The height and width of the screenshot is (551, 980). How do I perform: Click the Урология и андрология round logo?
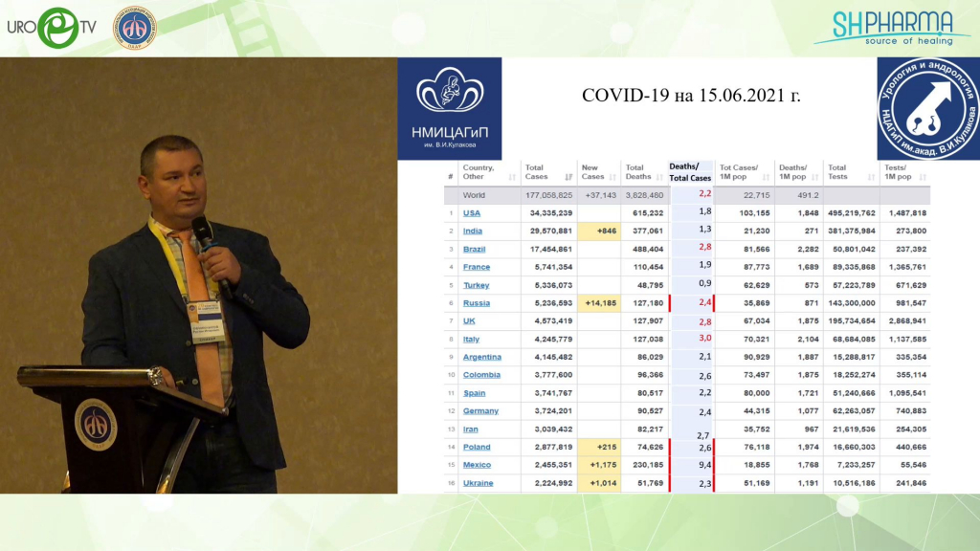tap(927, 107)
